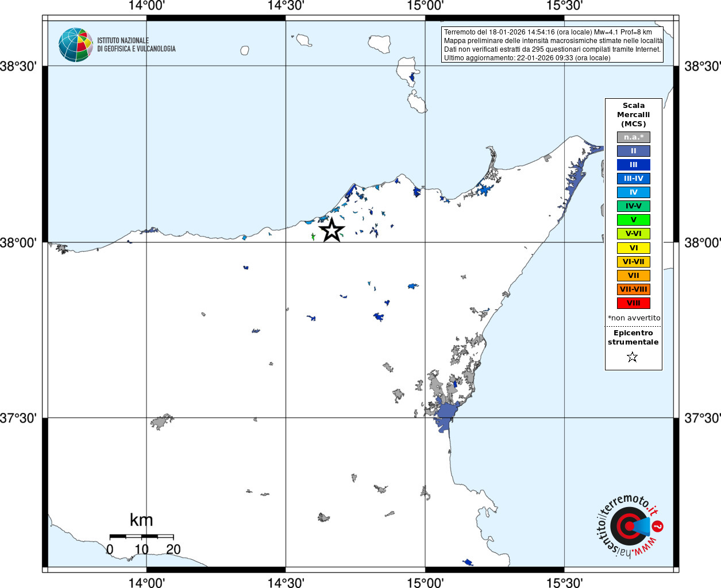Click the km scale bar
The height and width of the screenshot is (588, 721).
[141, 536]
